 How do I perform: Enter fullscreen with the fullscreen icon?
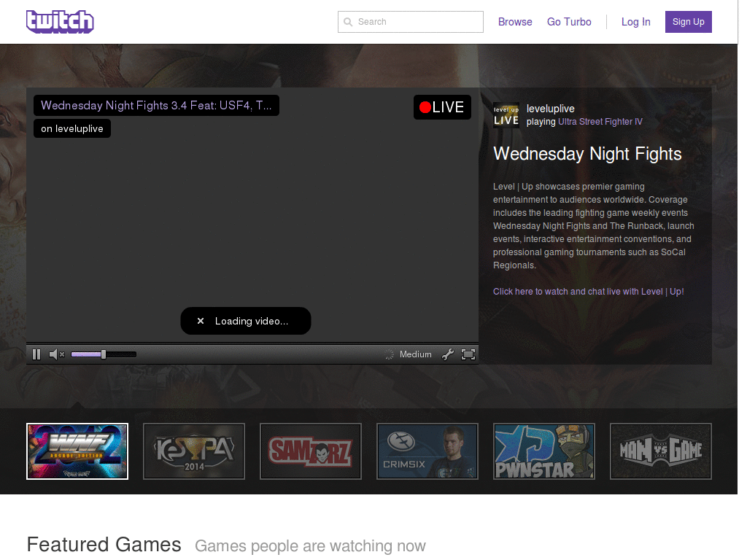click(468, 354)
